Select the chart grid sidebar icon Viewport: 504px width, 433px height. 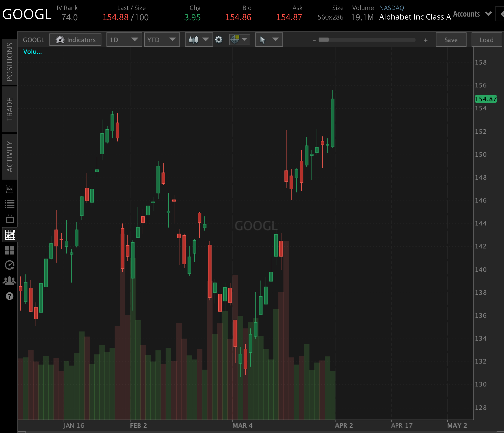pyautogui.click(x=10, y=235)
